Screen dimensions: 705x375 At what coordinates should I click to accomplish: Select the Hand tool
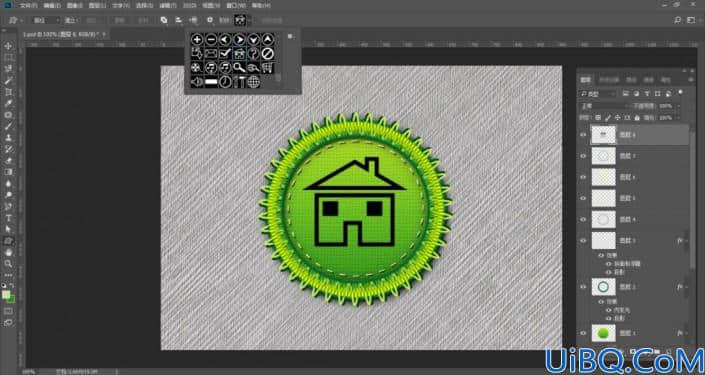tap(8, 252)
